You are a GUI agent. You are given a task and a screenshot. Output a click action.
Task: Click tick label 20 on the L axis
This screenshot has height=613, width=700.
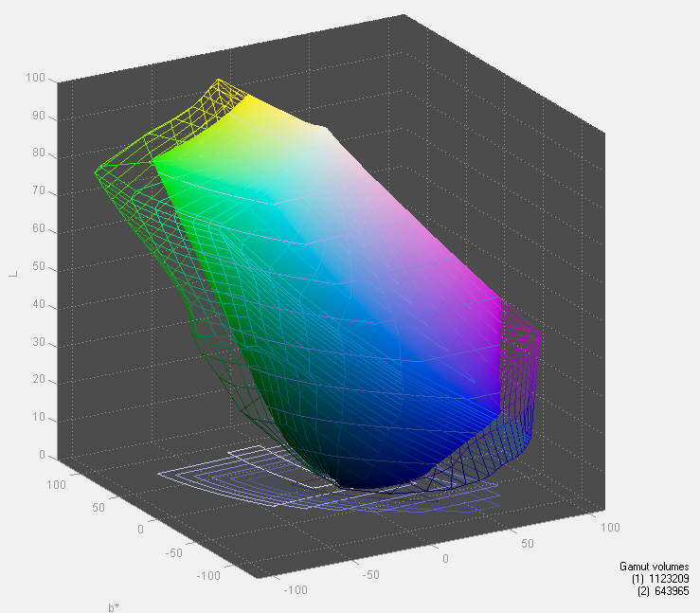39,379
